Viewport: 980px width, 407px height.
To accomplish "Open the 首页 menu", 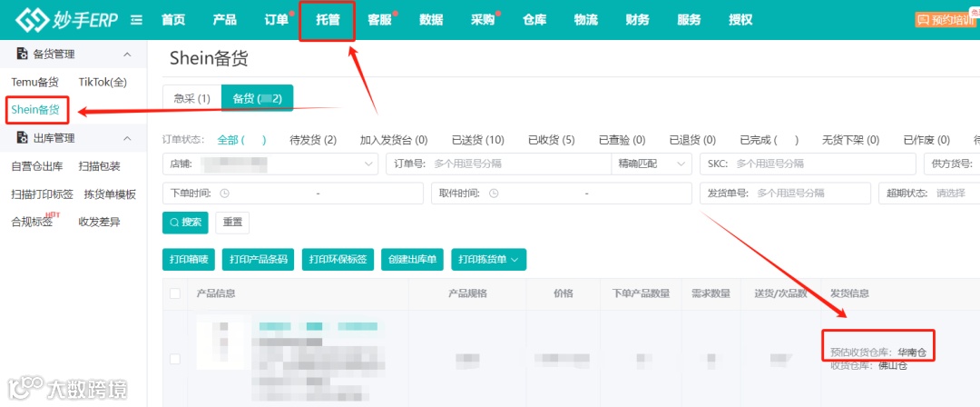I will click(x=173, y=20).
